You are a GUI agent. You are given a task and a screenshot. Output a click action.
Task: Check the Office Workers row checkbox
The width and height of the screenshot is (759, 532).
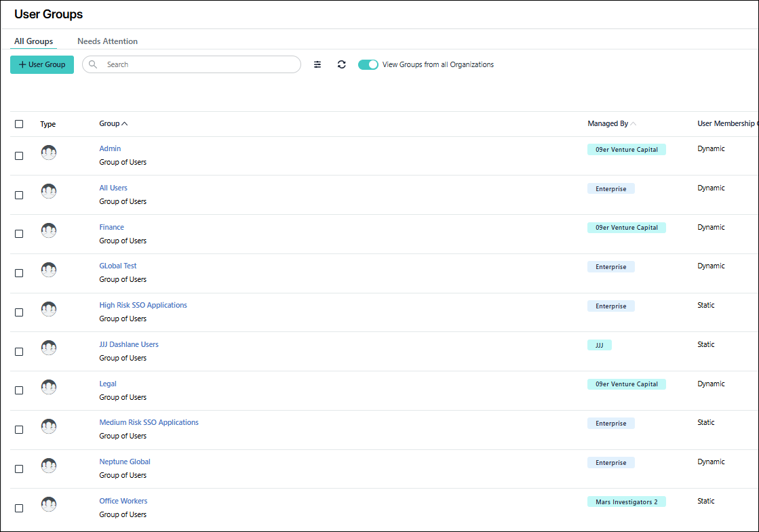[x=19, y=508]
